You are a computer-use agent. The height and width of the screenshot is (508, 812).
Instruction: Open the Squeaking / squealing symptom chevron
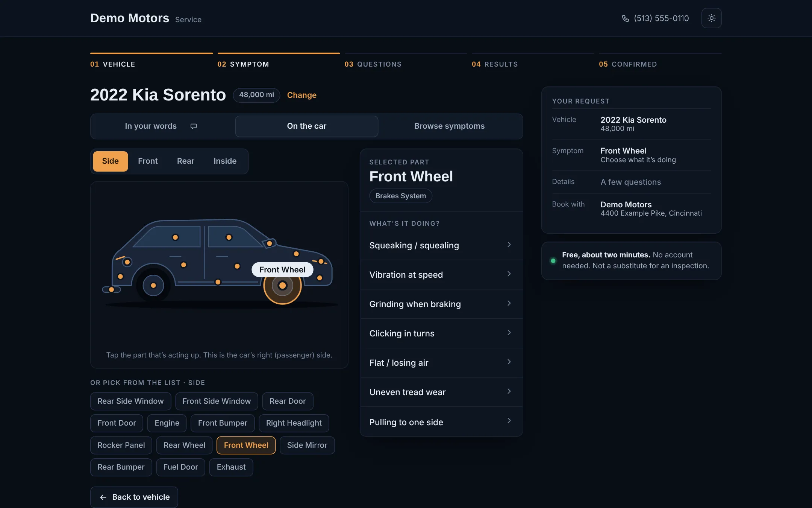(509, 245)
